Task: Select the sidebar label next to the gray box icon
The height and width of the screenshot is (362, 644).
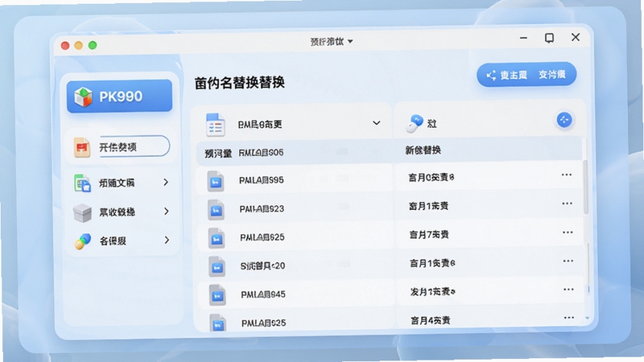Action: click(x=118, y=212)
